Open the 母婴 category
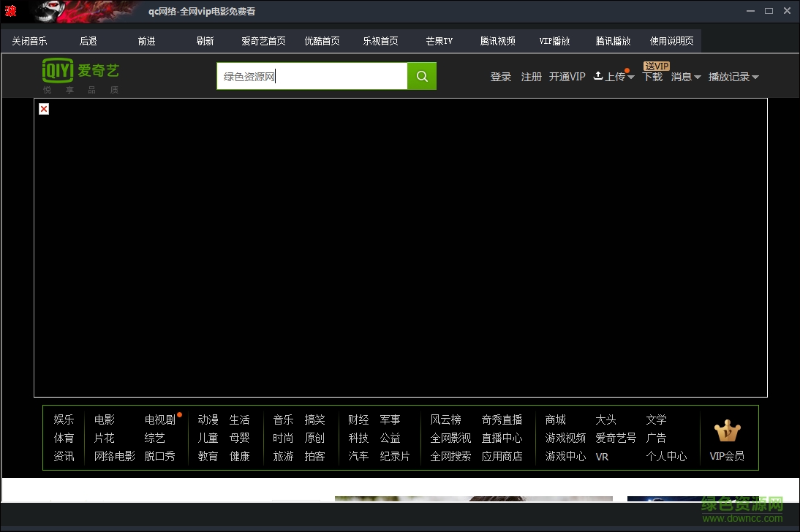The height and width of the screenshot is (532, 800). (239, 438)
